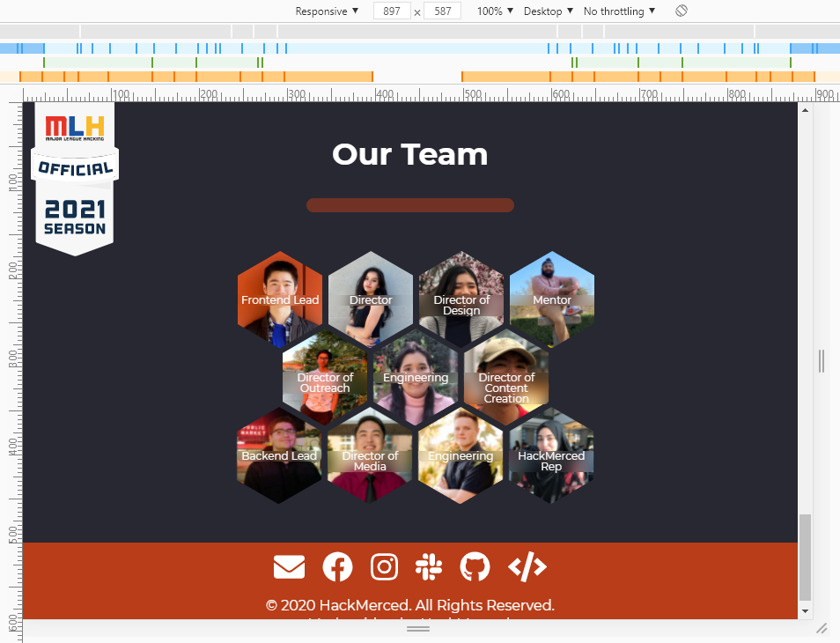Click the 'Our Team' heading
The height and width of the screenshot is (643, 840).
[x=409, y=154]
